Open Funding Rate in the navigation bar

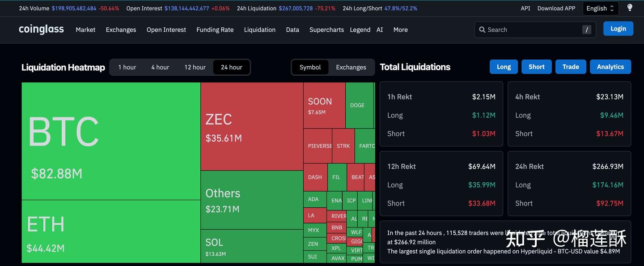click(215, 30)
